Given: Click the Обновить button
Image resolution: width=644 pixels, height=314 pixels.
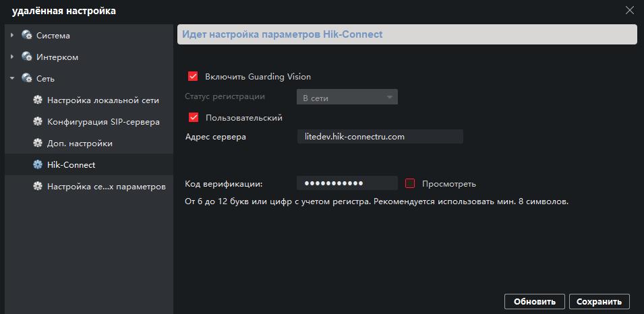Looking at the screenshot, I should pyautogui.click(x=534, y=302).
